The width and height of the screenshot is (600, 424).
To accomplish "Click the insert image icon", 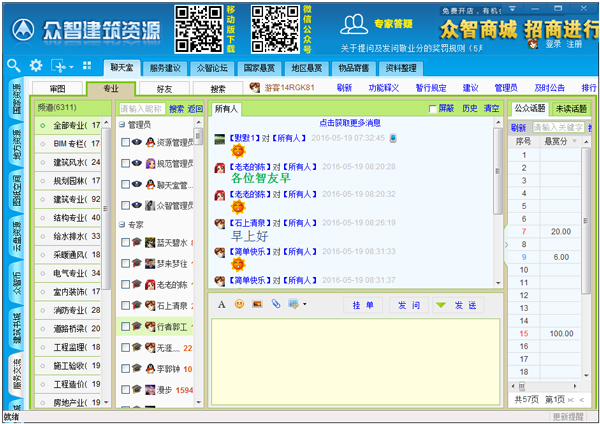I will click(x=257, y=304).
